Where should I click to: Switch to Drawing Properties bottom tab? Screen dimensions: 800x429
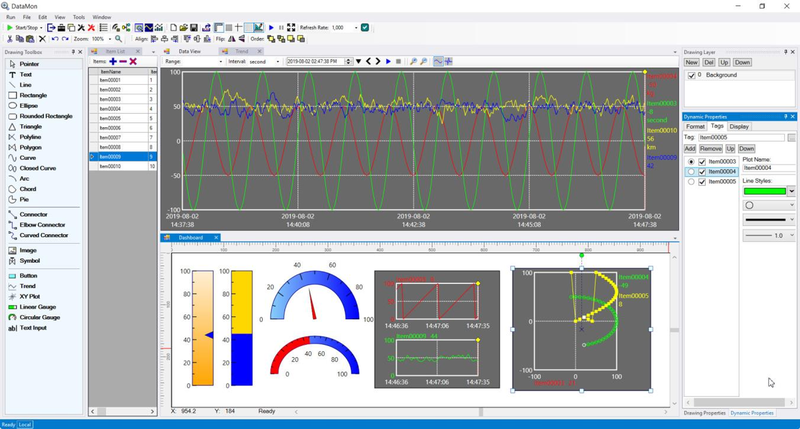[704, 413]
